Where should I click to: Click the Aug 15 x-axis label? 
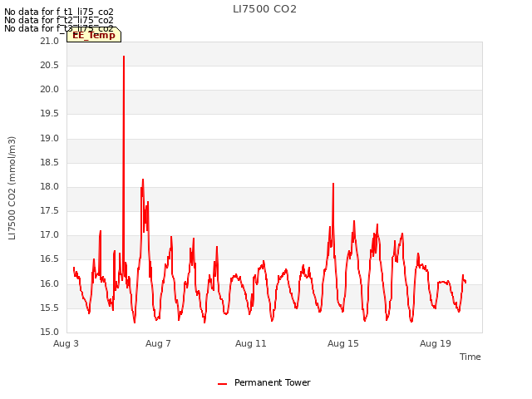tap(343, 343)
